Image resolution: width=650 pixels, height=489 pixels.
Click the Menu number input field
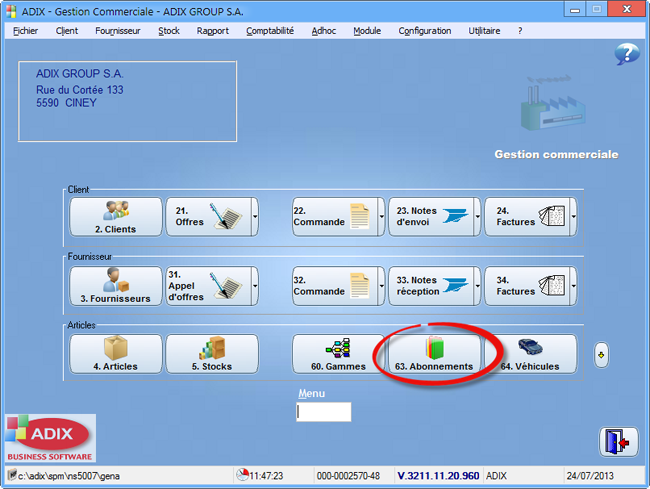pos(324,412)
